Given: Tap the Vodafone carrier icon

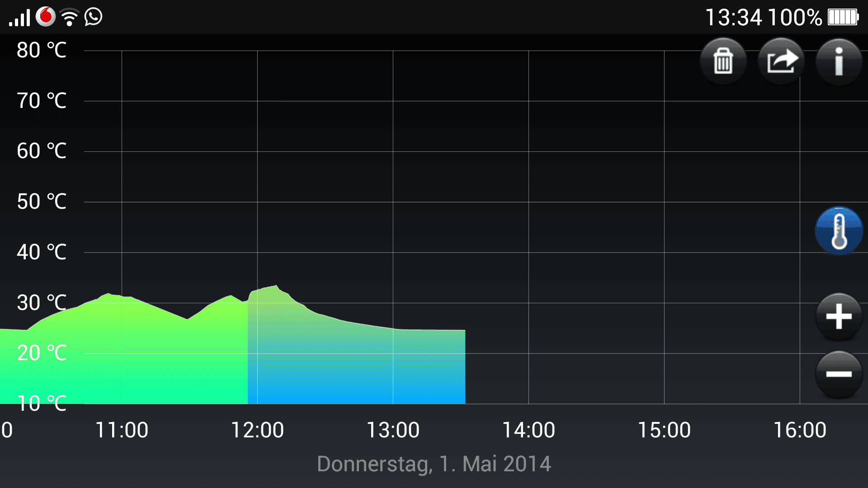Looking at the screenshot, I should point(46,17).
